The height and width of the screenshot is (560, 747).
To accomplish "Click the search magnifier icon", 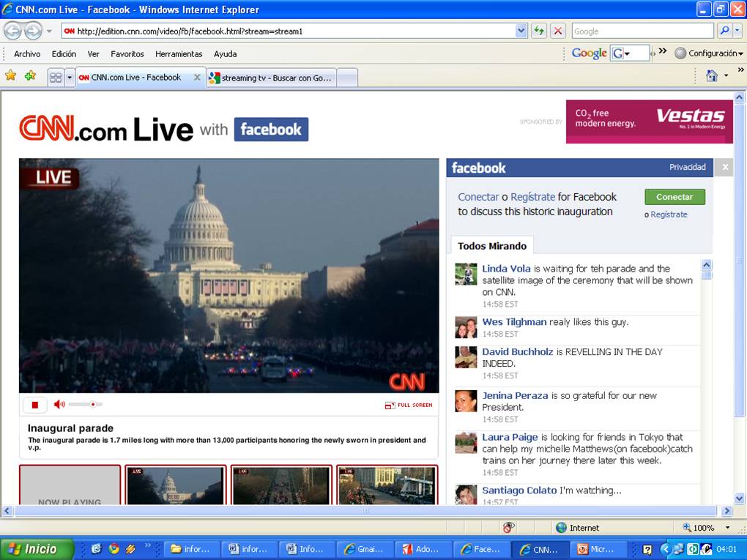I will click(x=724, y=31).
